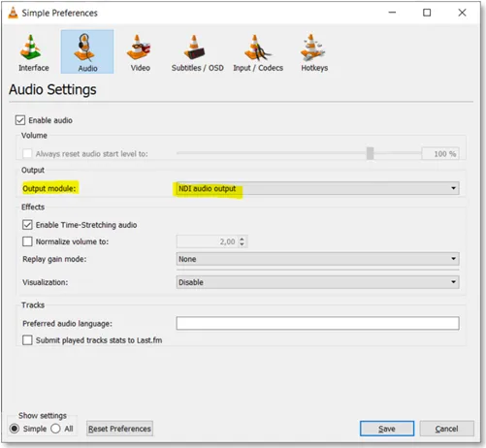Screen dimensions: 486x448
Task: Close the Simple Preferences window
Action: (462, 13)
